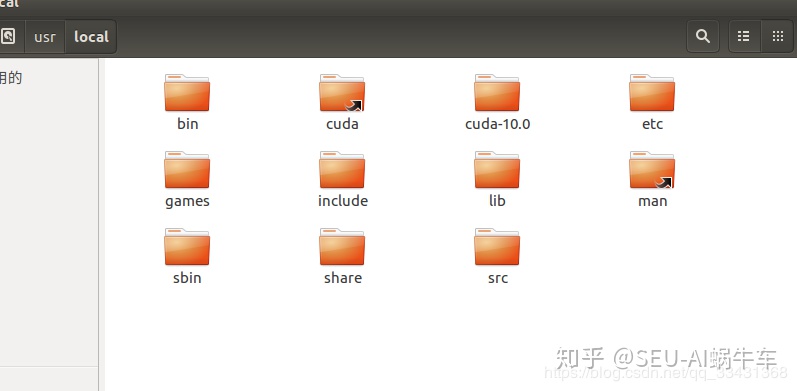Viewport: 797px width, 391px height.
Task: Click the "cuda" folder label
Action: [342, 124]
